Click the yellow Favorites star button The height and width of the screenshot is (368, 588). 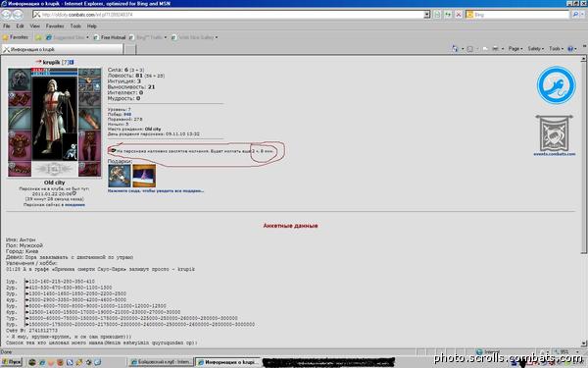pos(15,37)
